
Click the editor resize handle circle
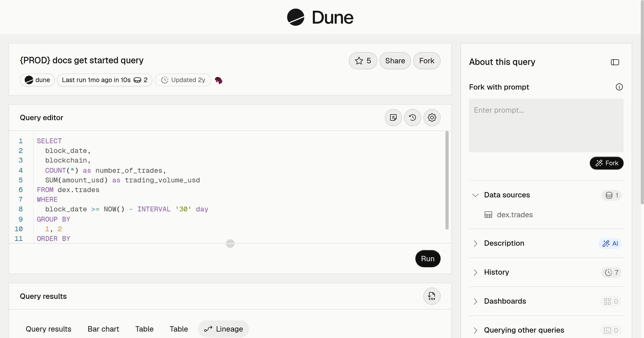coord(230,244)
